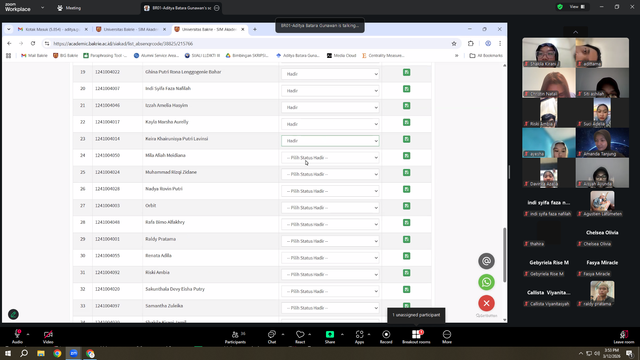Reload the browser page

pyautogui.click(x=33, y=43)
